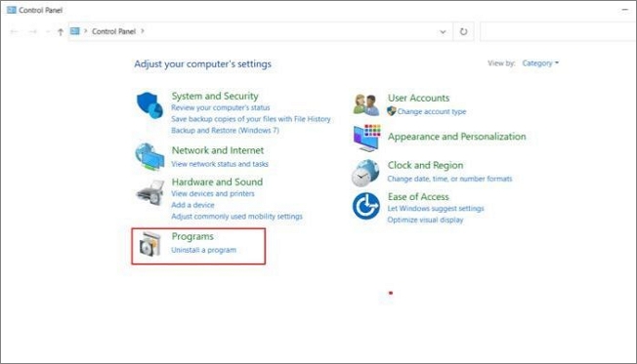Click Optimize visual display link

[x=425, y=220]
